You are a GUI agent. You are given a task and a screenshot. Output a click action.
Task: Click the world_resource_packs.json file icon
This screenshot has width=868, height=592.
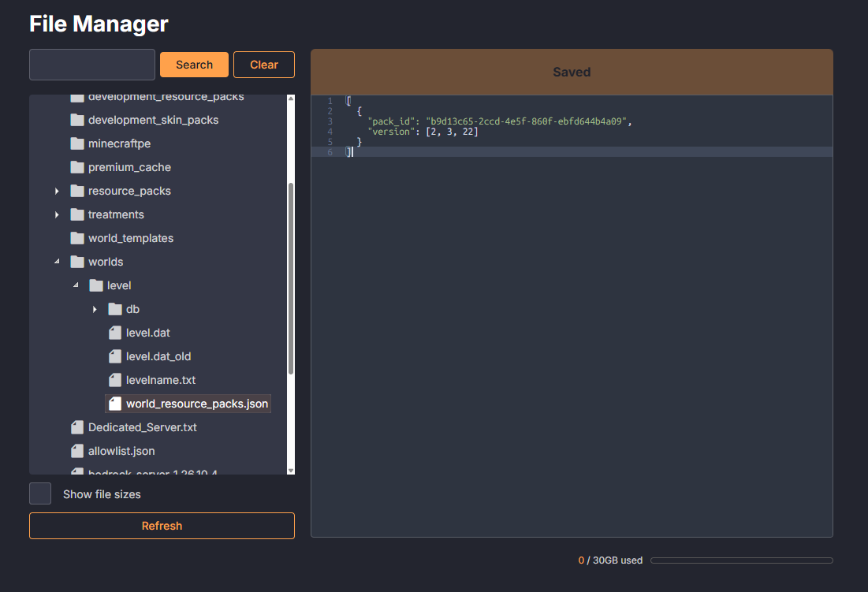(x=115, y=404)
